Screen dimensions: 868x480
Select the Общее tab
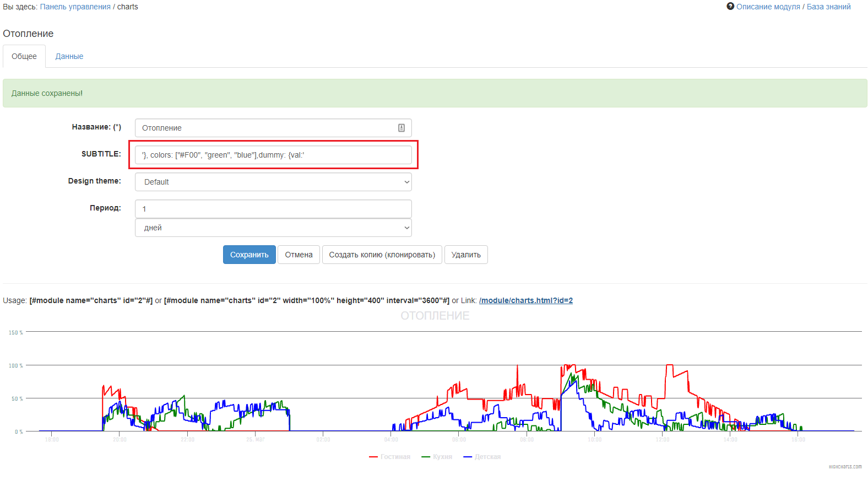[x=24, y=56]
